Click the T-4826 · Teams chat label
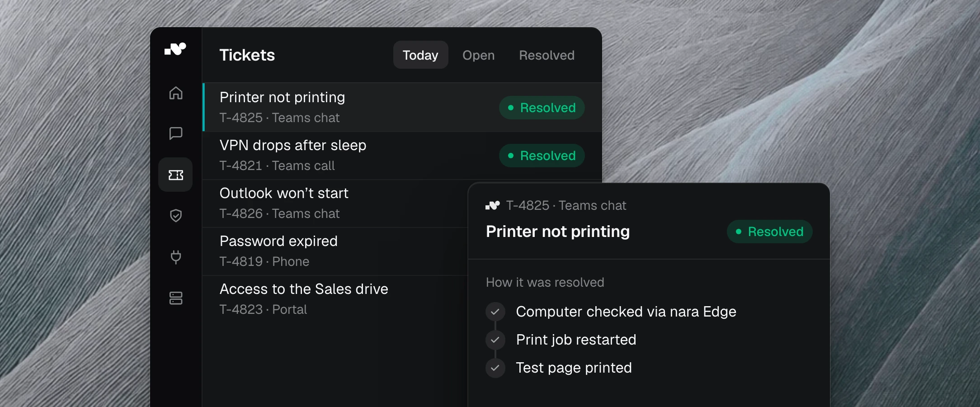The height and width of the screenshot is (407, 980). 279,213
